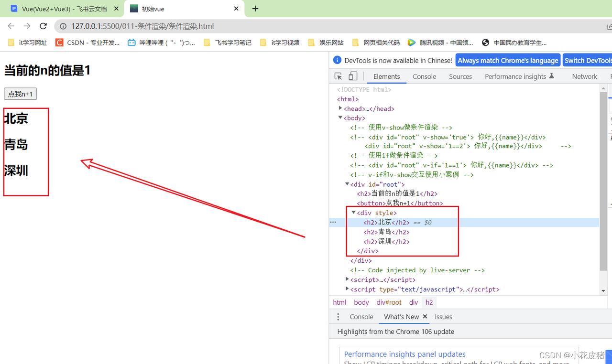Select the inspect element picker icon
Image resolution: width=612 pixels, height=364 pixels.
pyautogui.click(x=338, y=76)
